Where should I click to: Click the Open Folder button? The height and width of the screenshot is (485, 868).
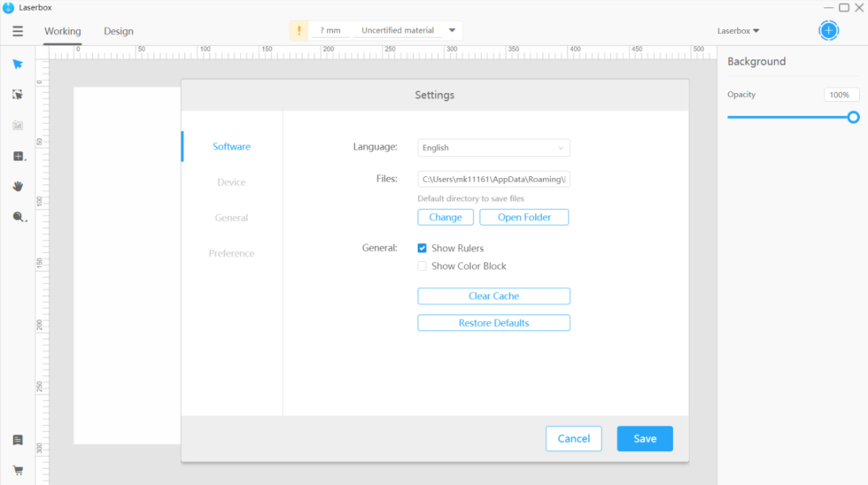pyautogui.click(x=523, y=218)
